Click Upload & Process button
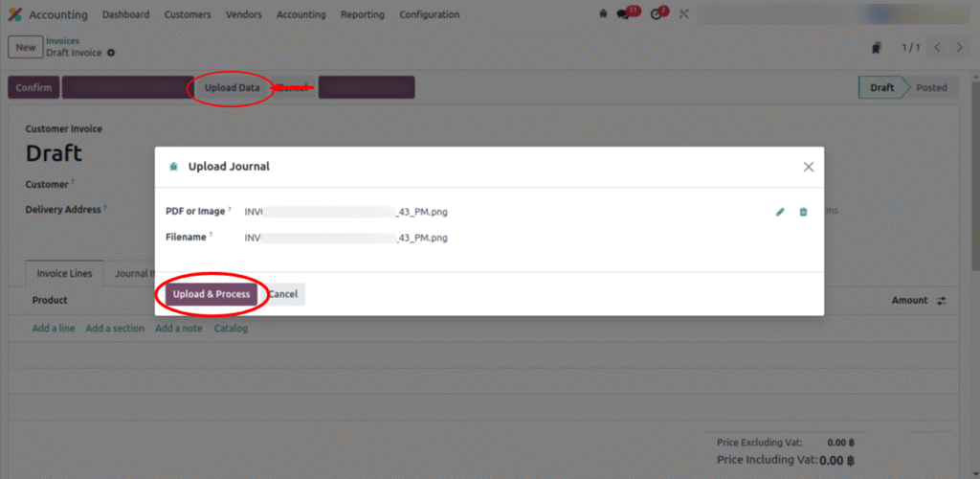The width and height of the screenshot is (980, 479). click(x=212, y=294)
